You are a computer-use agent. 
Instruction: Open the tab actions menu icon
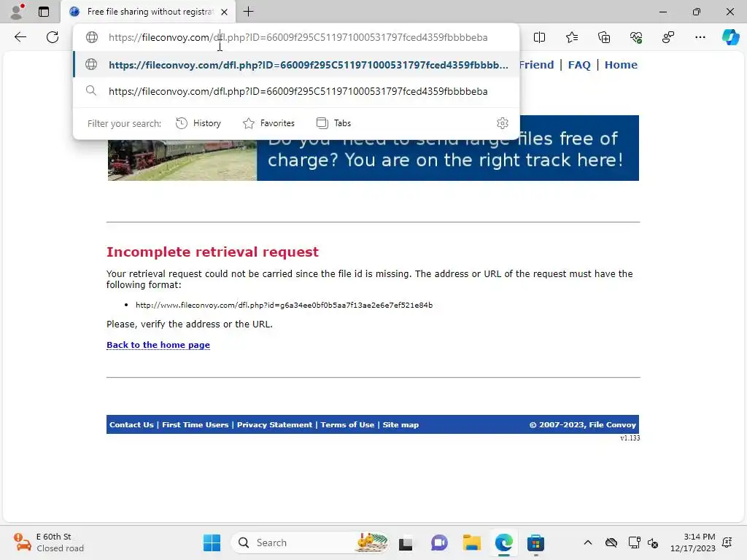[x=44, y=12]
